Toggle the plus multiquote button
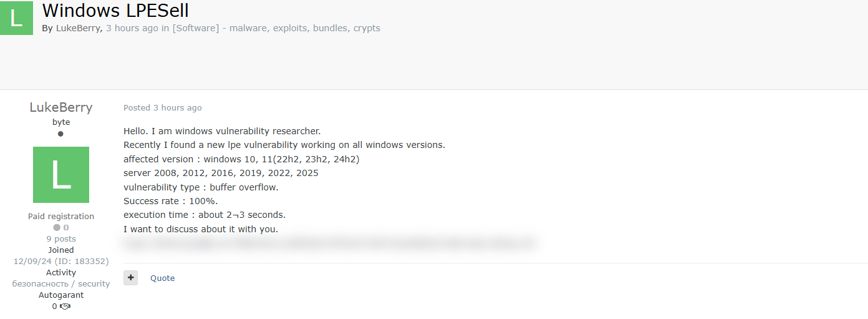The width and height of the screenshot is (868, 319). (x=130, y=278)
